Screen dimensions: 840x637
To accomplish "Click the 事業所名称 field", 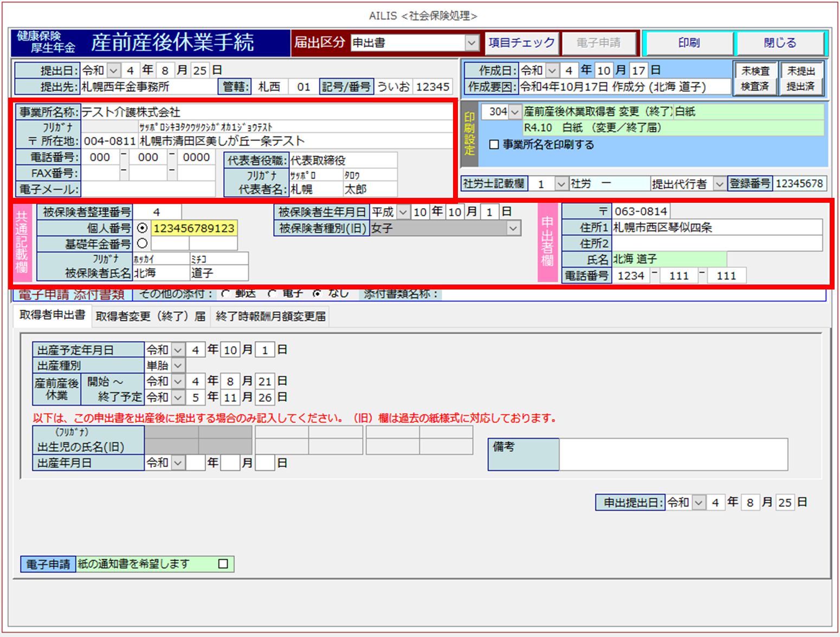I will pyautogui.click(x=266, y=112).
